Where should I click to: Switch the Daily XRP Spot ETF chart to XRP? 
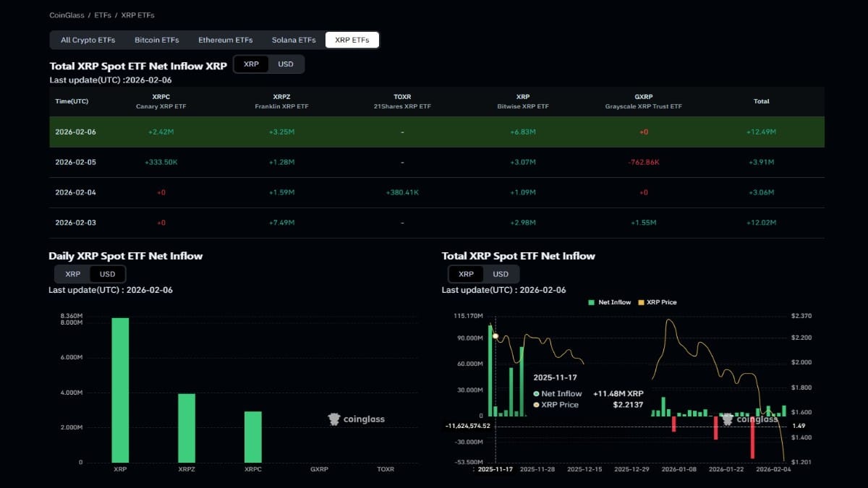pos(73,274)
